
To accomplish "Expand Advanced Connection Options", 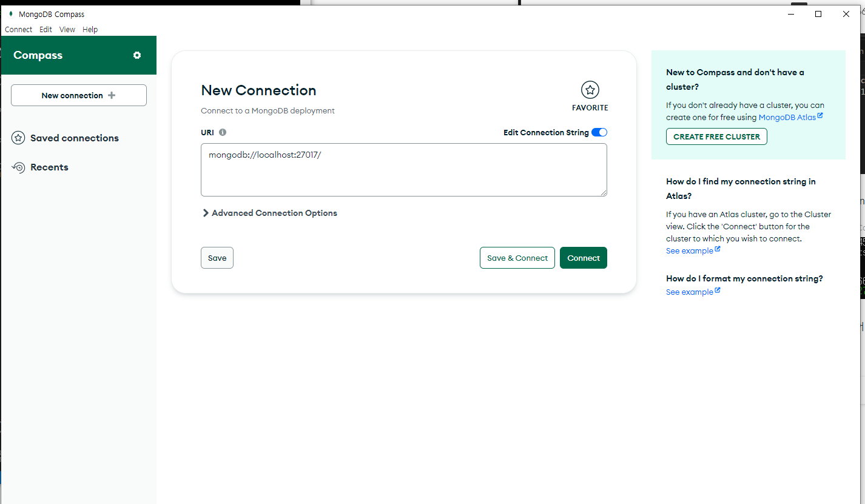I will [269, 213].
